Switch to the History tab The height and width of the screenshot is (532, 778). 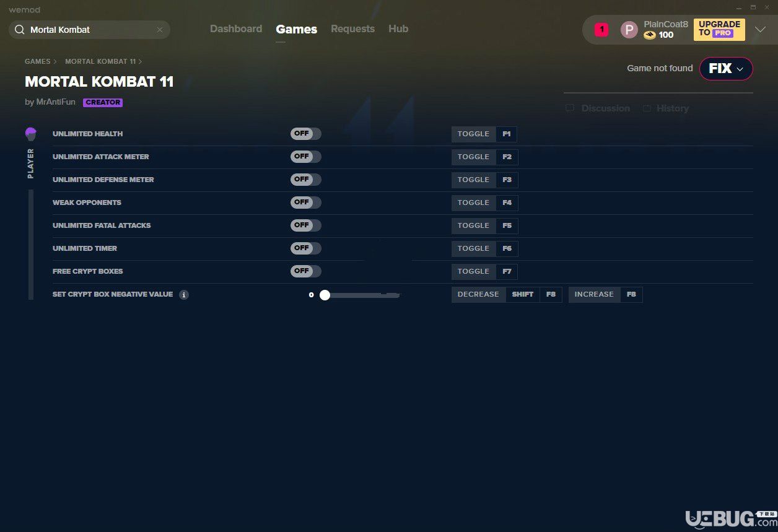[x=665, y=108]
